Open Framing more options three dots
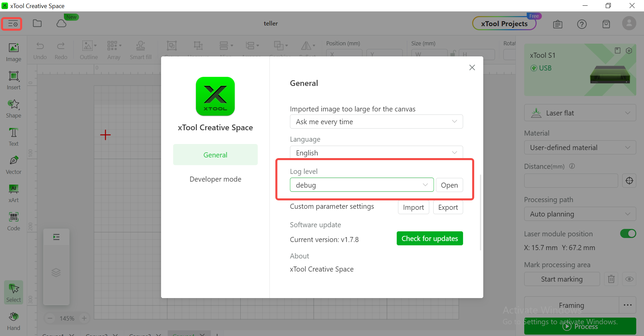The width and height of the screenshot is (644, 336). tap(628, 305)
